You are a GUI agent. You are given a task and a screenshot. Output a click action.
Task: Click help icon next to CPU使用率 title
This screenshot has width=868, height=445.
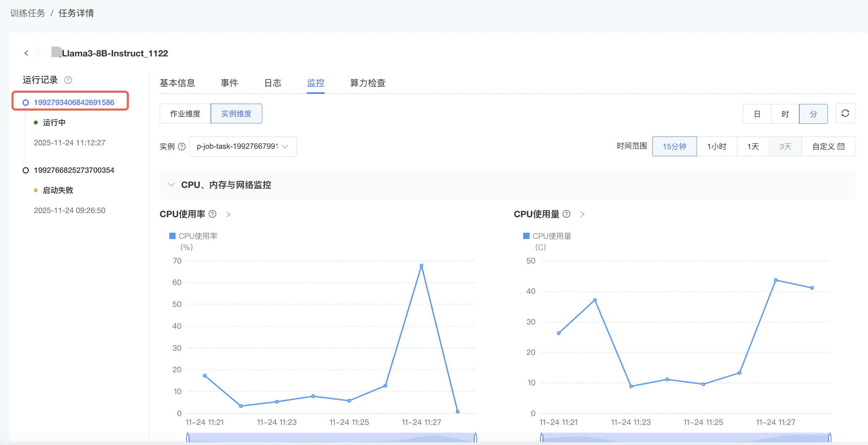coord(213,214)
